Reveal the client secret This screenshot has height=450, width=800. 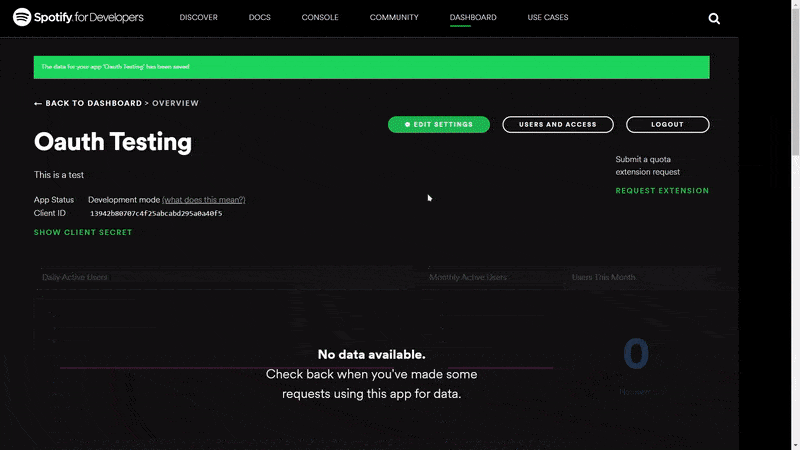coord(83,232)
